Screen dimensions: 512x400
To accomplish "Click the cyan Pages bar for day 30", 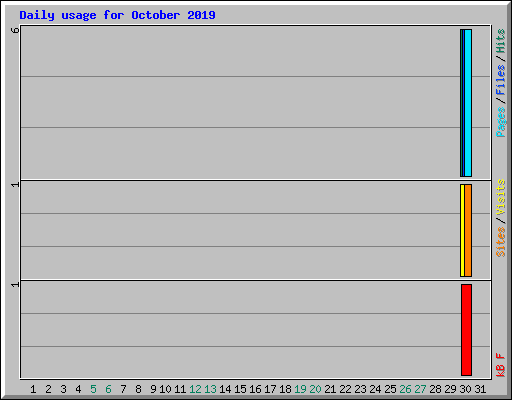I will 468,103.
